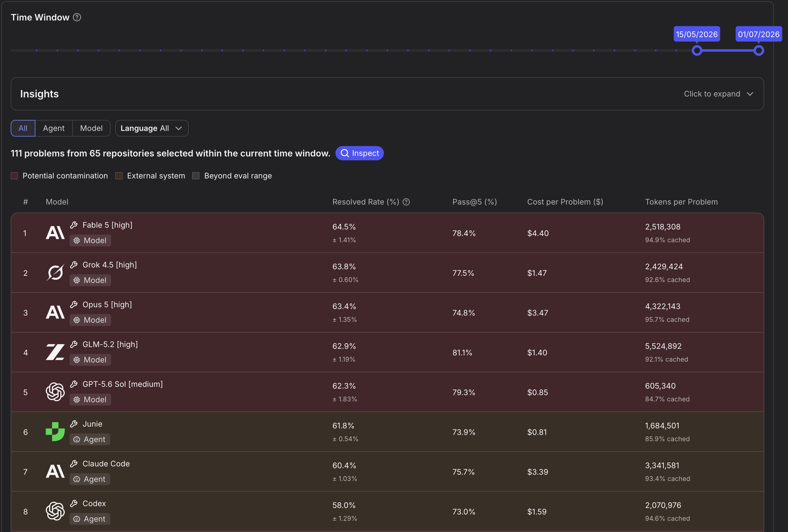Select the Agent filter tab
The height and width of the screenshot is (532, 788).
click(53, 128)
